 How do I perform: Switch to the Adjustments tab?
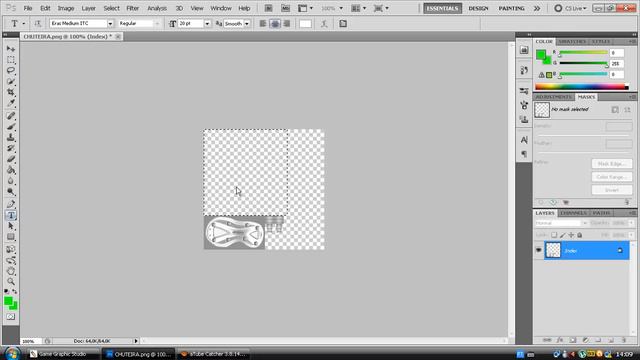[x=553, y=97]
